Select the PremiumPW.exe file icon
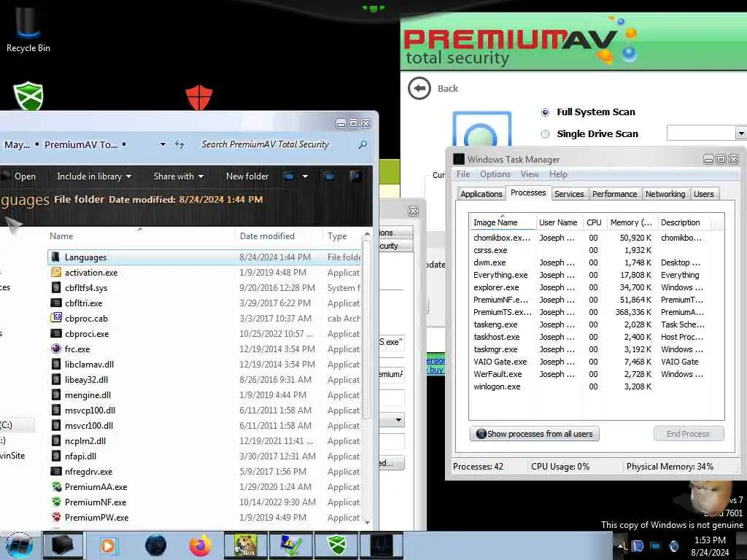747x560 pixels. 55,517
